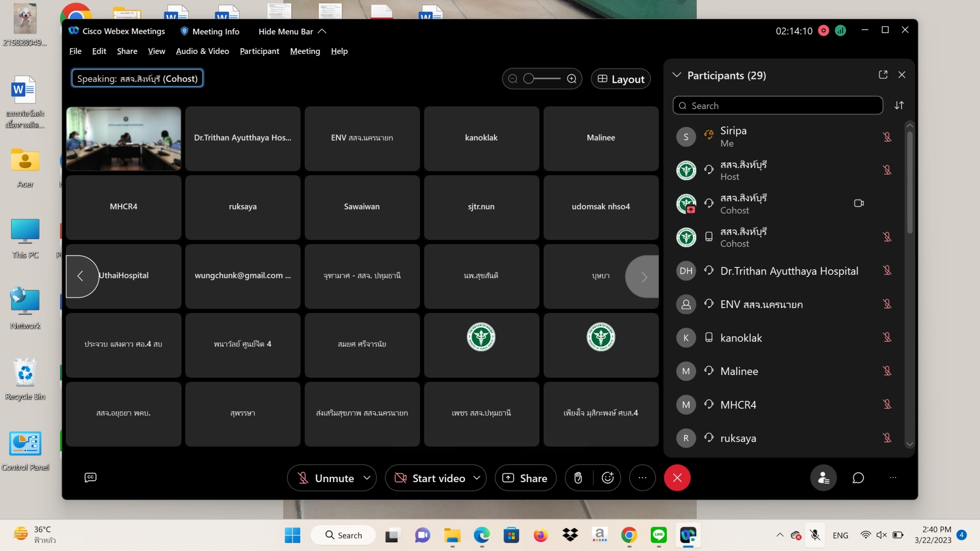The height and width of the screenshot is (551, 980).
Task: Open Dropbox in the taskbar
Action: tap(570, 535)
